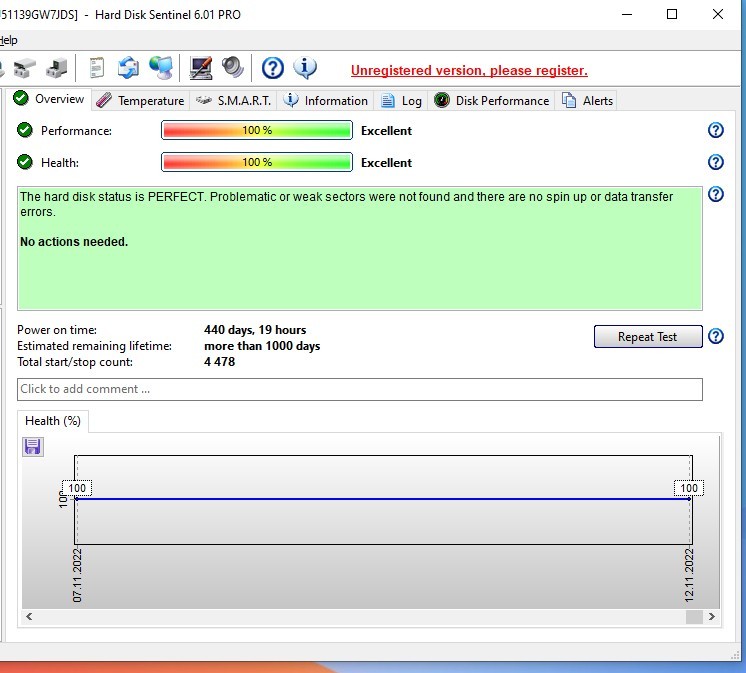Open the Temperature tab
This screenshot has width=746, height=673.
[x=140, y=101]
